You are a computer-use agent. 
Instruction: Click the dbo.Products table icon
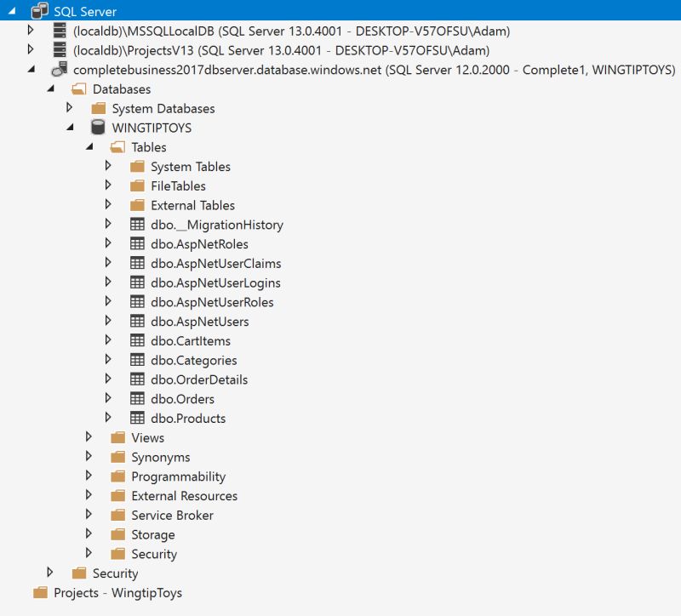click(139, 418)
